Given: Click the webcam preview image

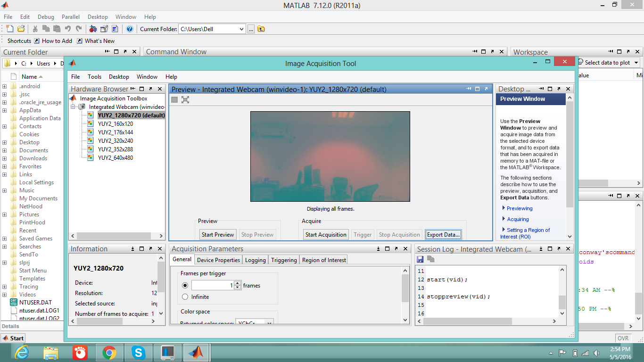Looking at the screenshot, I should click(x=330, y=156).
